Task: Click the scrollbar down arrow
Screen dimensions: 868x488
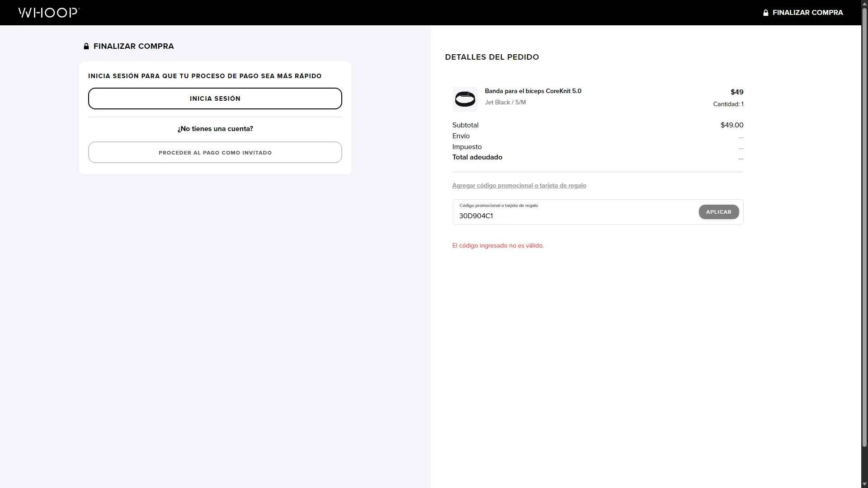Action: (x=864, y=484)
